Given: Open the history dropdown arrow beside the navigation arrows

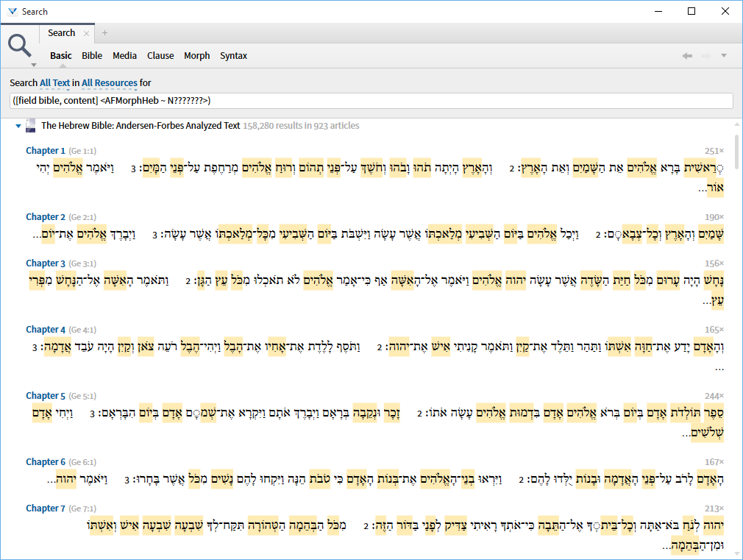Looking at the screenshot, I should [x=724, y=56].
